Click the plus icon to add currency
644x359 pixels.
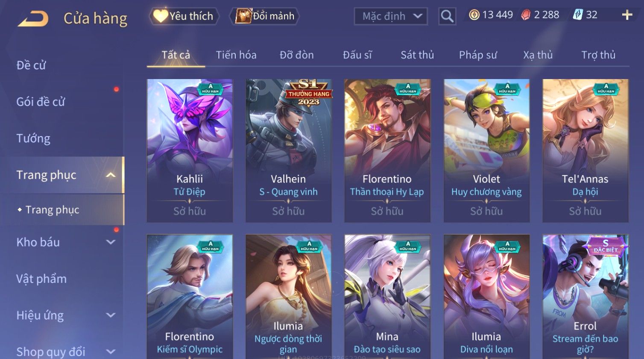(x=627, y=15)
